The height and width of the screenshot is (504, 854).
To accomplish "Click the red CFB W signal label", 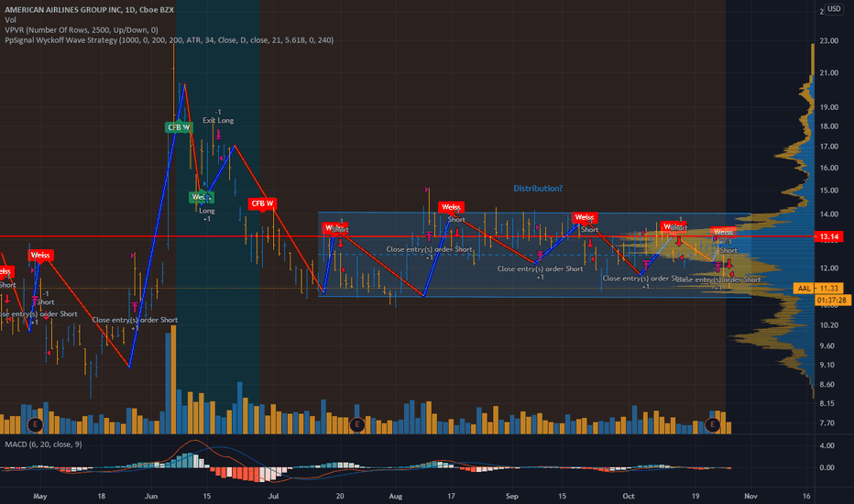I will click(x=262, y=203).
